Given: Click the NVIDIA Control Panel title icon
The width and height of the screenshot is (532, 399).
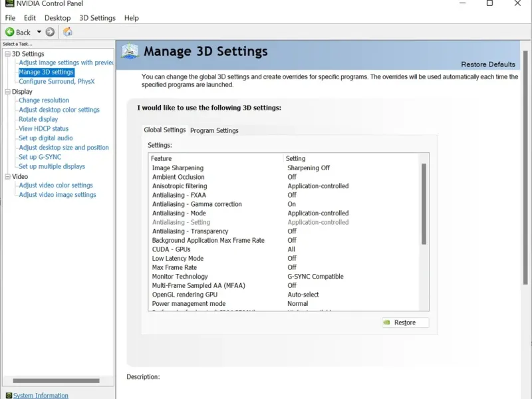Looking at the screenshot, I should [9, 3].
